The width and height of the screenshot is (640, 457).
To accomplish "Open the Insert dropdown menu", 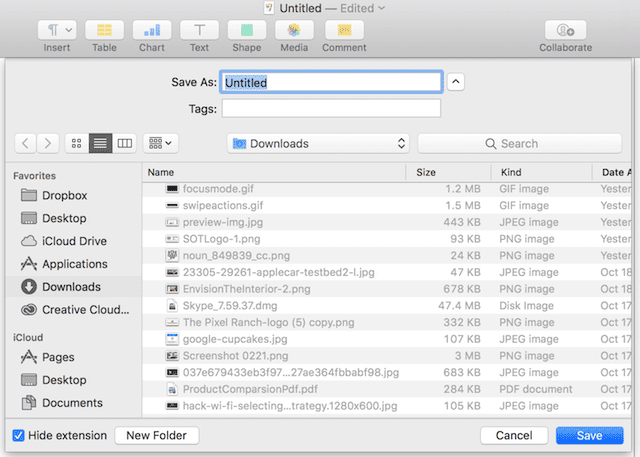I will (x=57, y=30).
